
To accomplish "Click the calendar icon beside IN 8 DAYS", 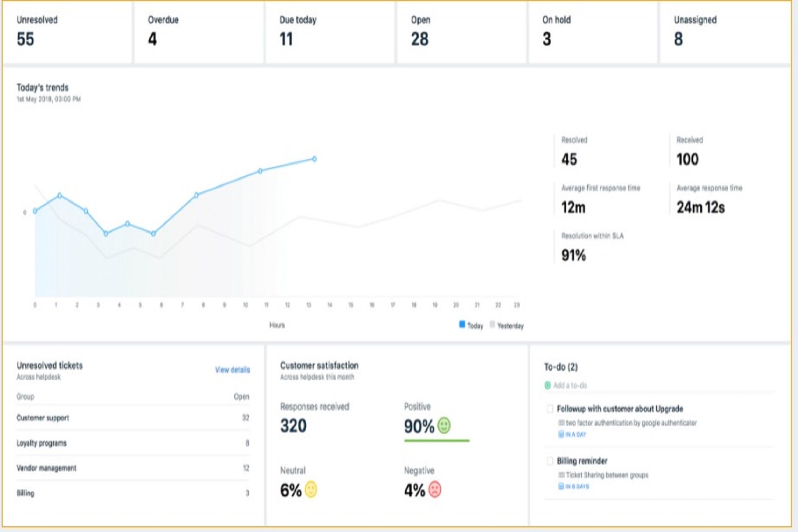I will [561, 486].
